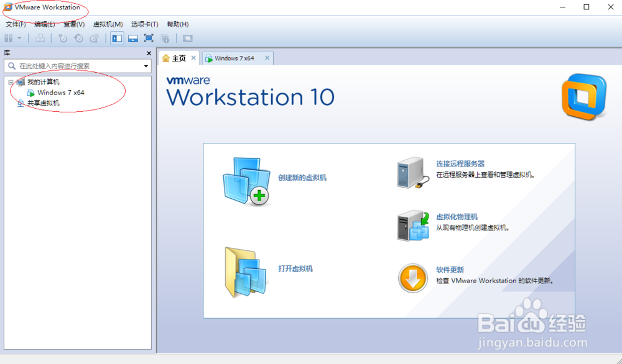Click text 检查 VMware Workstation 的软件更新。
622x364 pixels.
[494, 281]
